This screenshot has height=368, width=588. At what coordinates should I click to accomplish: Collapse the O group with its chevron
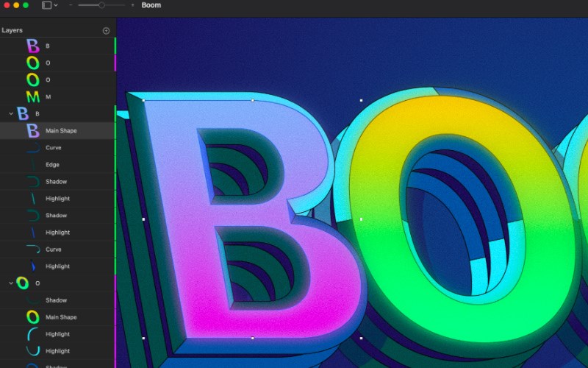click(11, 283)
